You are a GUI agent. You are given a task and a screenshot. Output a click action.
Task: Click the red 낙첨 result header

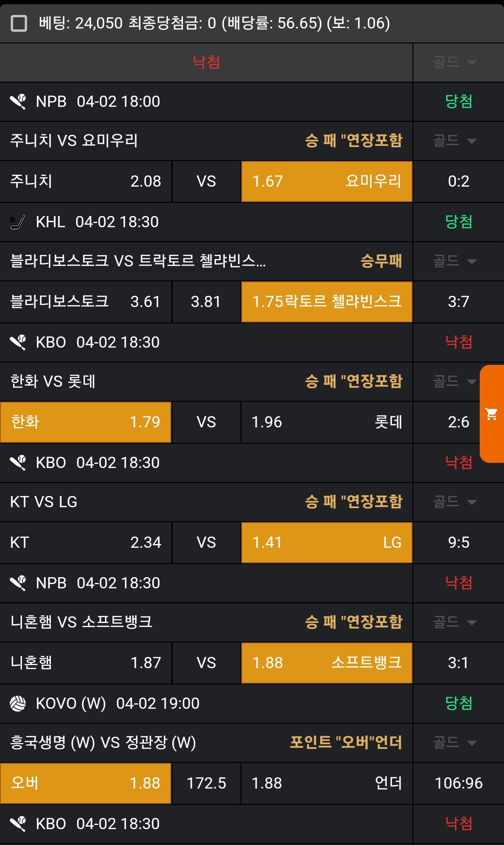point(206,62)
